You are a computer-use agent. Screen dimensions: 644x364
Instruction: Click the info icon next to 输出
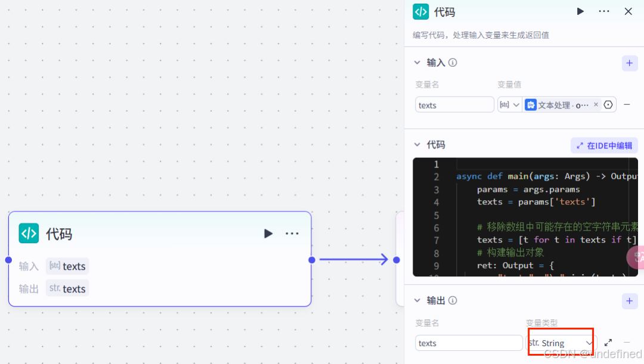(453, 301)
